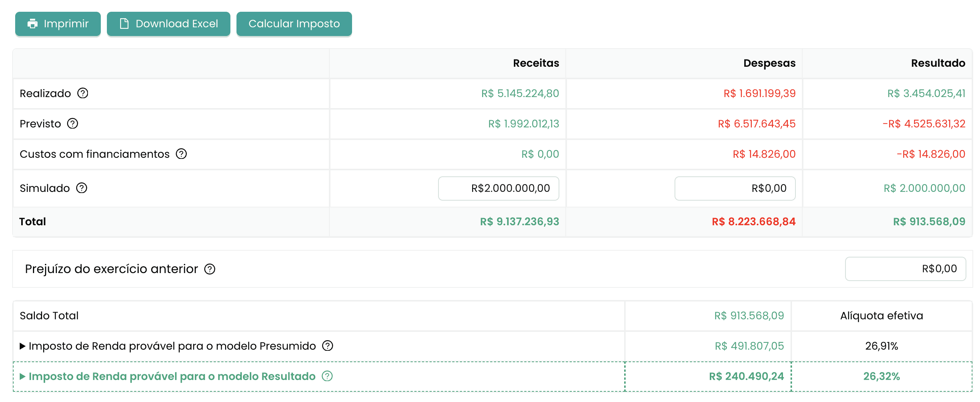Open help for Custos com financiamentos
Viewport: 980px width, 402px height.
(x=181, y=154)
